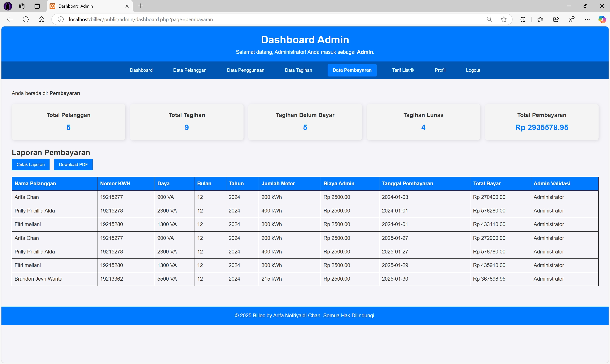Reload the page with refresh icon
Screen dimensions: 610x364
click(x=26, y=19)
